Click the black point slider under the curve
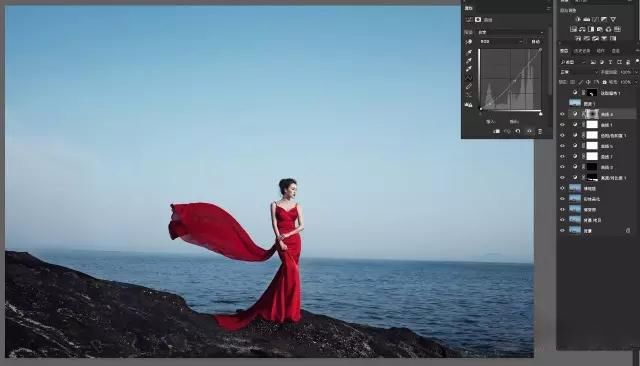This screenshot has height=366, width=640. (481, 114)
